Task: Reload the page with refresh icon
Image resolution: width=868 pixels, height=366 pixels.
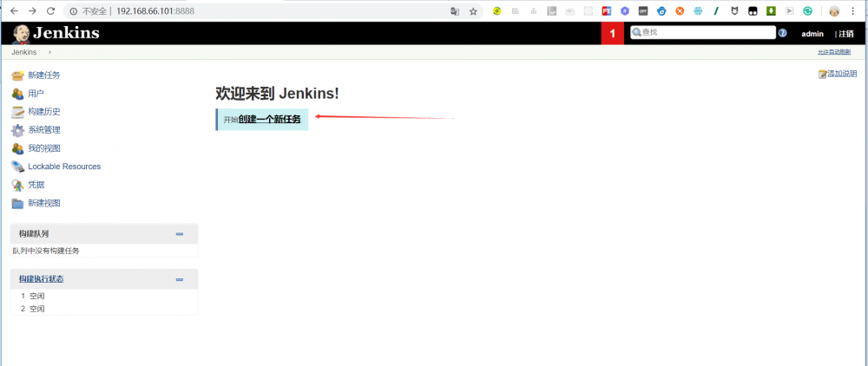Action: click(x=50, y=11)
